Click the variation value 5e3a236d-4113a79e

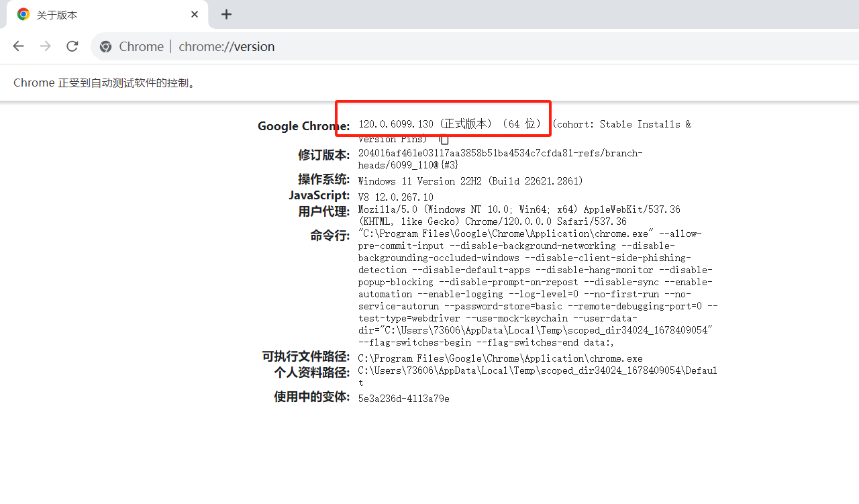(404, 399)
